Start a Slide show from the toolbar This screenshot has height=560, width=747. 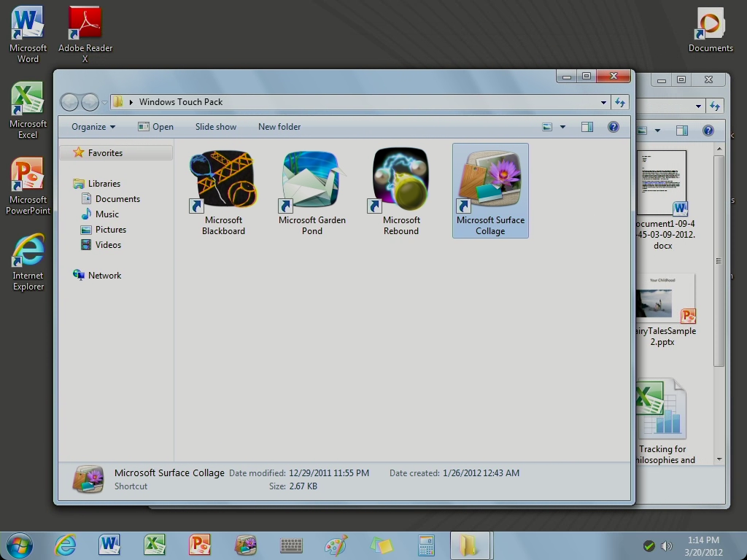tap(216, 127)
